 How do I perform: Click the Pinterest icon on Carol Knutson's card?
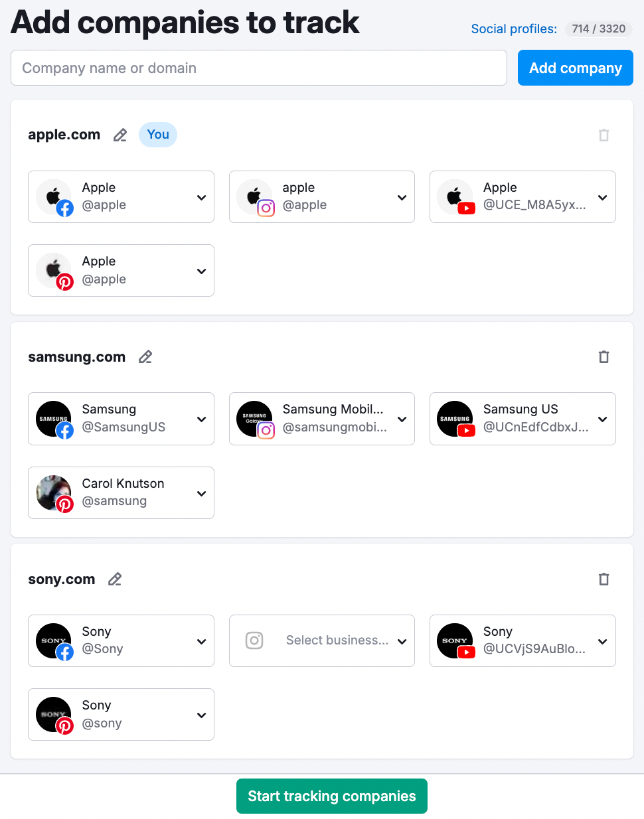click(x=64, y=504)
